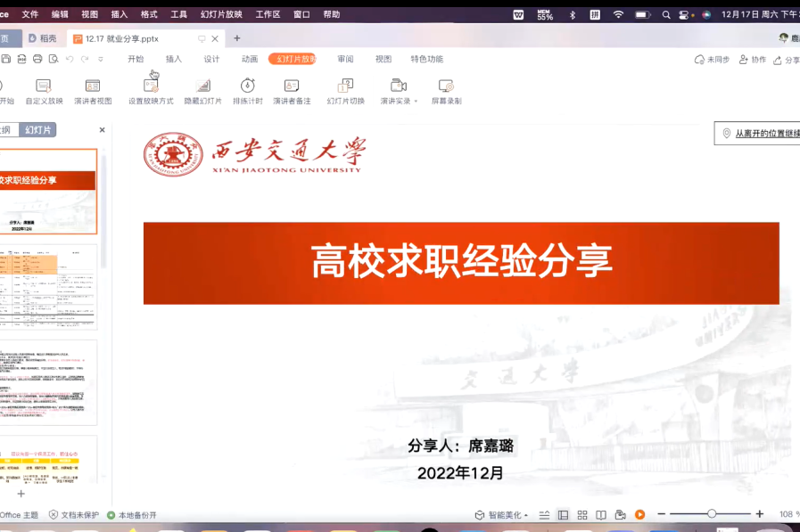The image size is (800, 532).
Task: Click 从离开的位置继续 resume link
Action: [765, 134]
